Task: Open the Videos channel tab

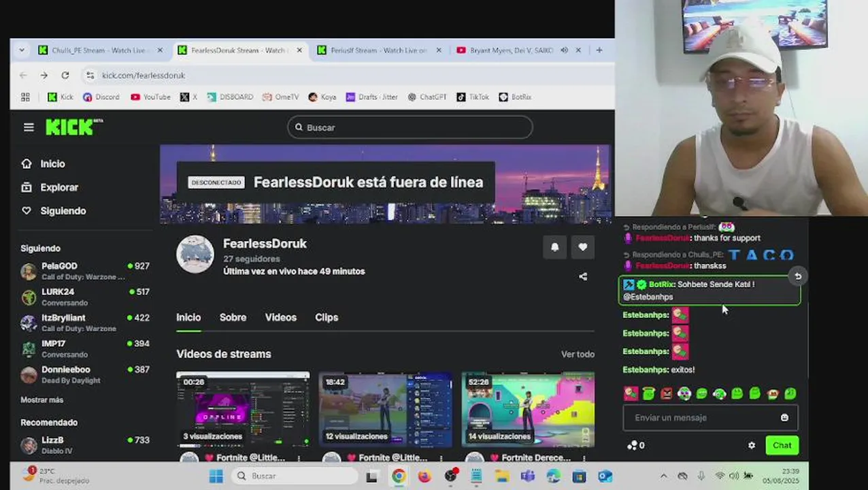Action: point(280,317)
